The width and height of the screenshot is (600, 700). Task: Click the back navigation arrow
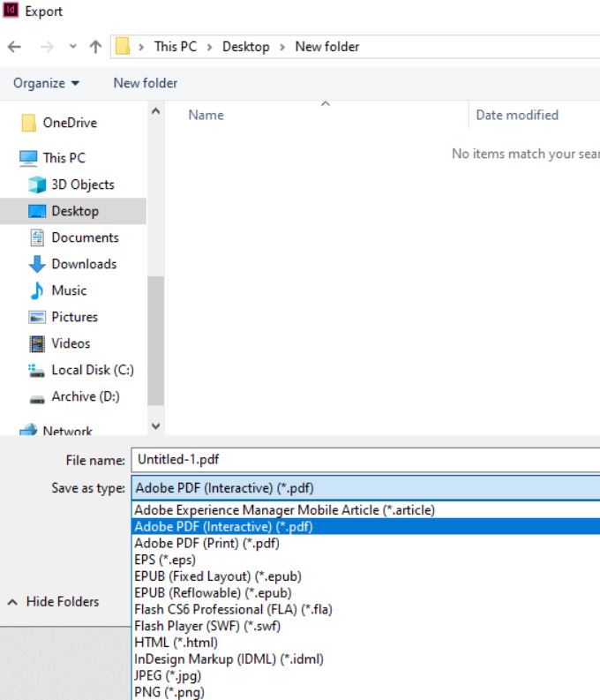14,47
